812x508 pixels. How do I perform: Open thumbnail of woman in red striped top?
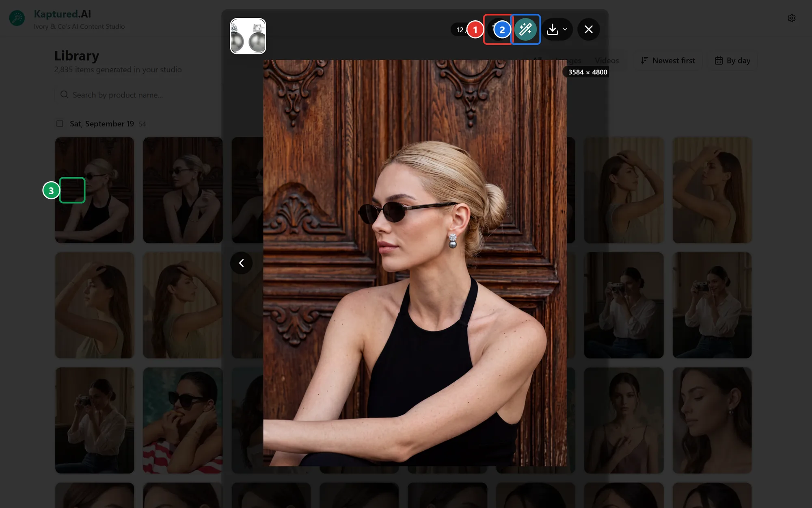click(x=183, y=420)
